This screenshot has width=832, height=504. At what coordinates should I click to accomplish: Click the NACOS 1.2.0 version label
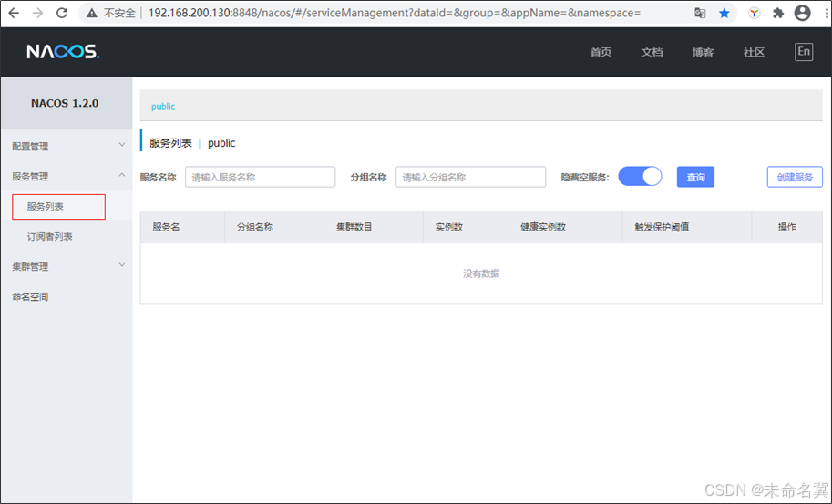[65, 103]
